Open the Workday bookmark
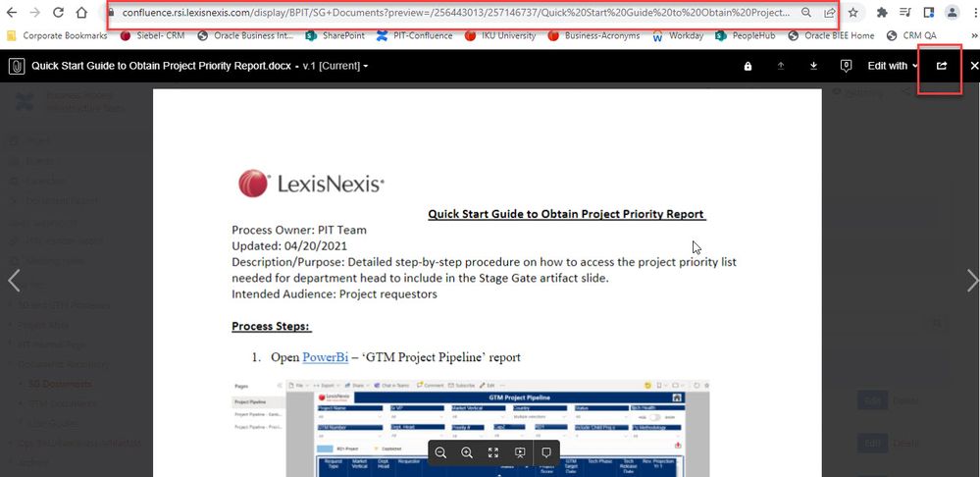The width and height of the screenshot is (980, 477). point(678,35)
